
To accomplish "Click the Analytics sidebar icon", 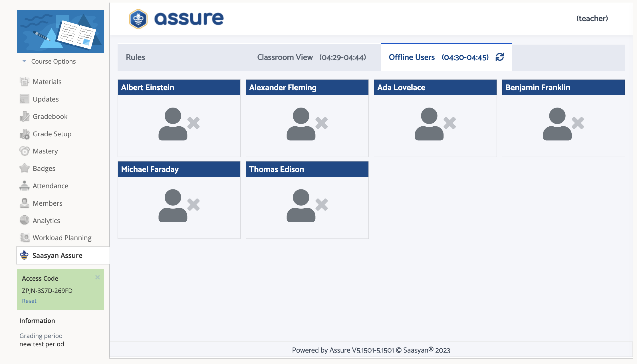I will pyautogui.click(x=25, y=220).
